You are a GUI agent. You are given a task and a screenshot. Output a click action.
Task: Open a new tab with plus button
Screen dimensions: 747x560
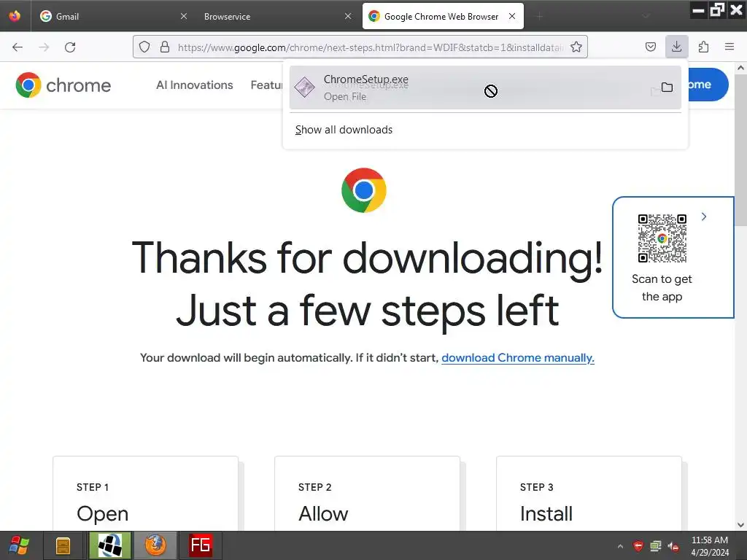click(x=539, y=17)
